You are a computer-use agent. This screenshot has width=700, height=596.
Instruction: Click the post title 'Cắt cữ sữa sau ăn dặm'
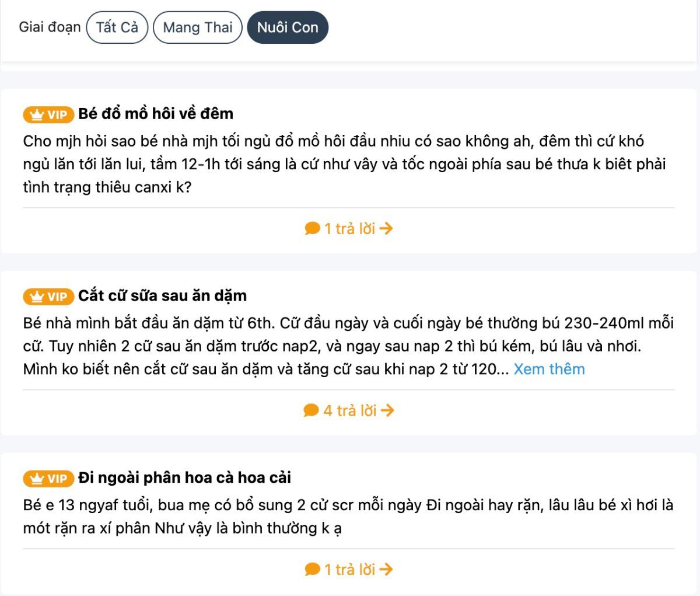(163, 295)
